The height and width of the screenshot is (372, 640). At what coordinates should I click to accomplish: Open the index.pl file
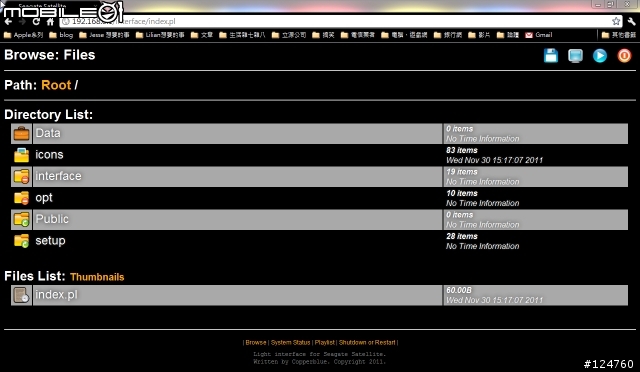coord(56,295)
